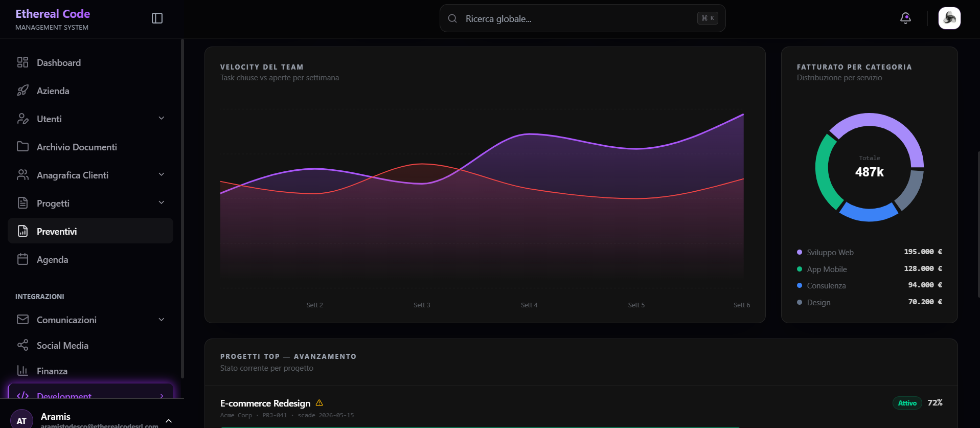Expand the Comunicazioni chevron
Image resolution: width=980 pixels, height=428 pixels.
tap(162, 320)
